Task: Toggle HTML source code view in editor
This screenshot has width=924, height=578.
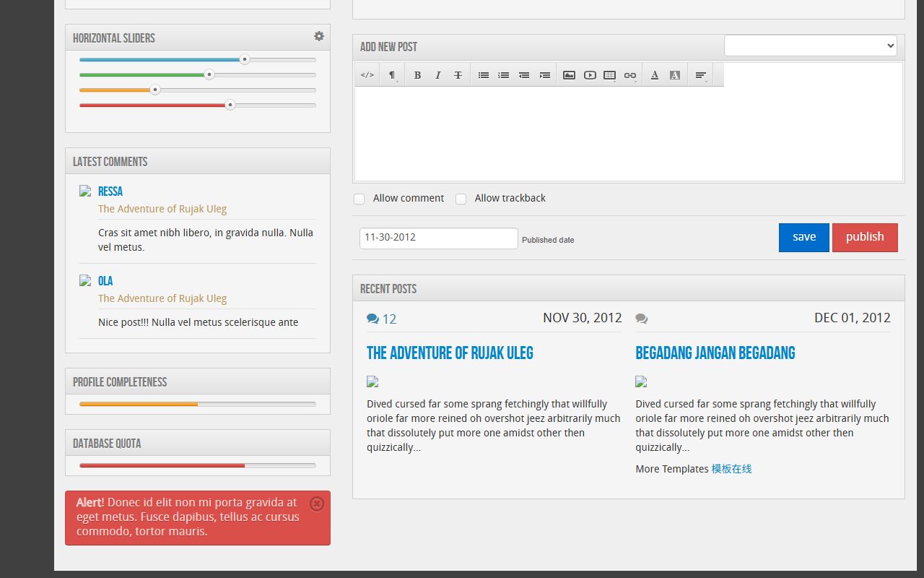Action: pyautogui.click(x=367, y=75)
